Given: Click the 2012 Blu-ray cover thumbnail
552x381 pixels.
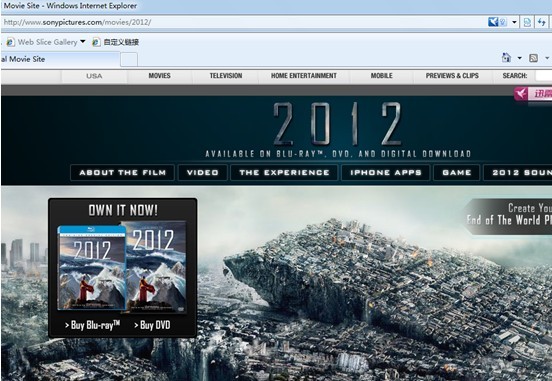Looking at the screenshot, I should (x=92, y=268).
